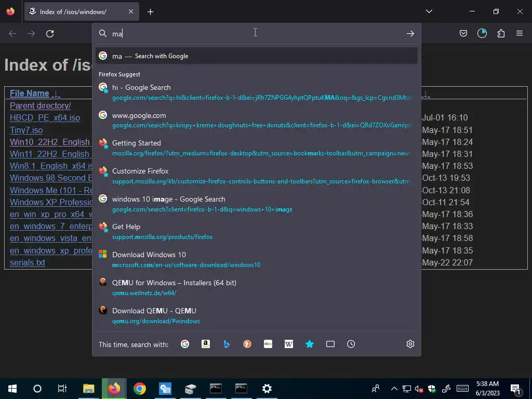Open the Win8.1_English_x64 file link
532x399 pixels.
pos(51,166)
